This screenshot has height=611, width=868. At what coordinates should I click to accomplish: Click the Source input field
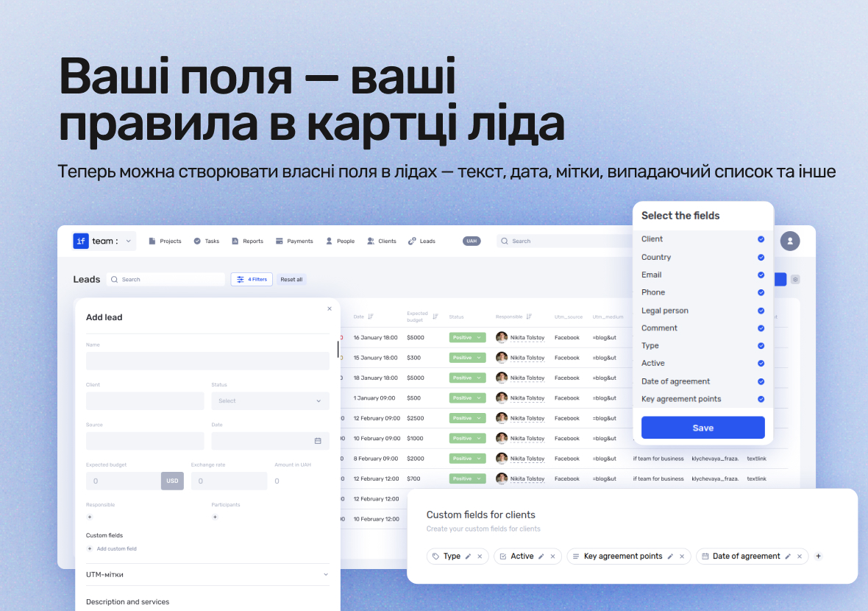(x=145, y=441)
